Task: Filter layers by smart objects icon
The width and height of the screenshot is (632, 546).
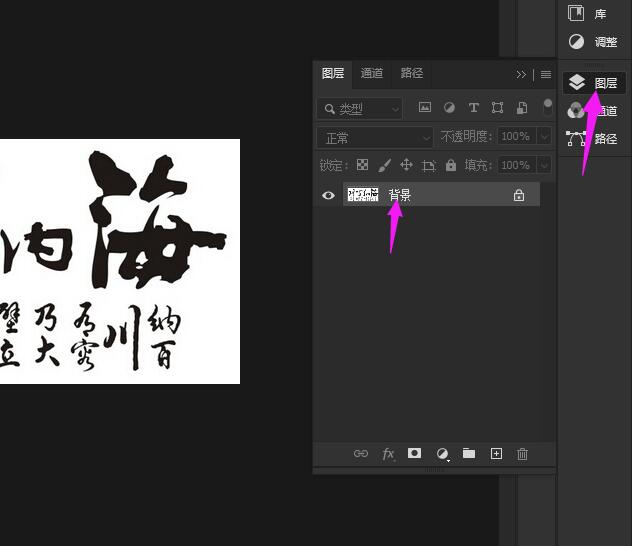Action: tap(522, 108)
